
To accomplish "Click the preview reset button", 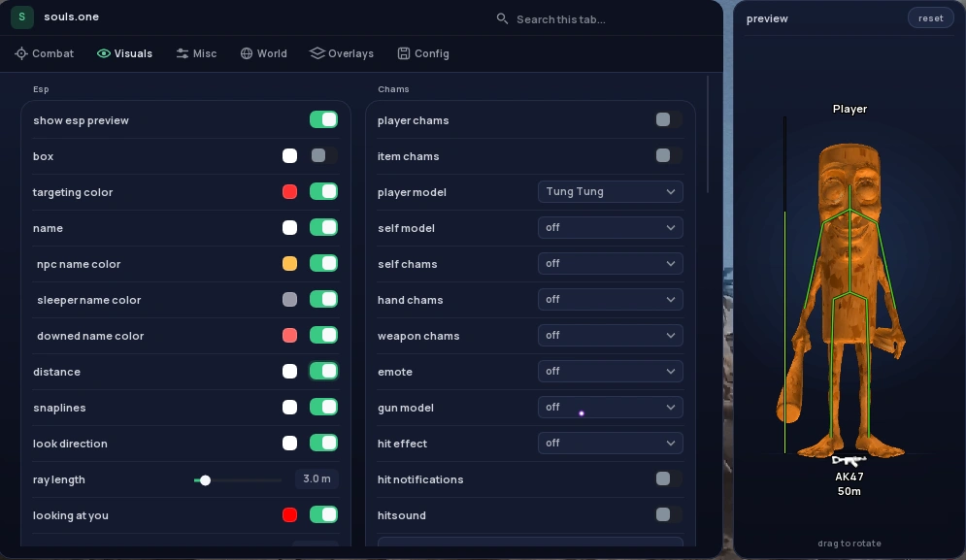I will click(930, 17).
